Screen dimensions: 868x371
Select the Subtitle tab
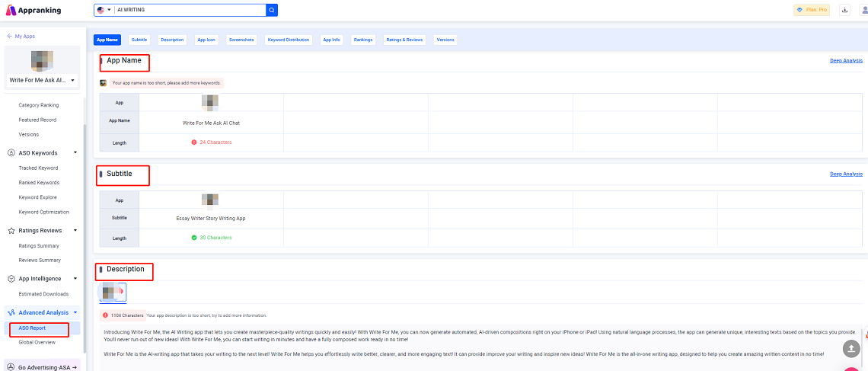click(x=139, y=40)
